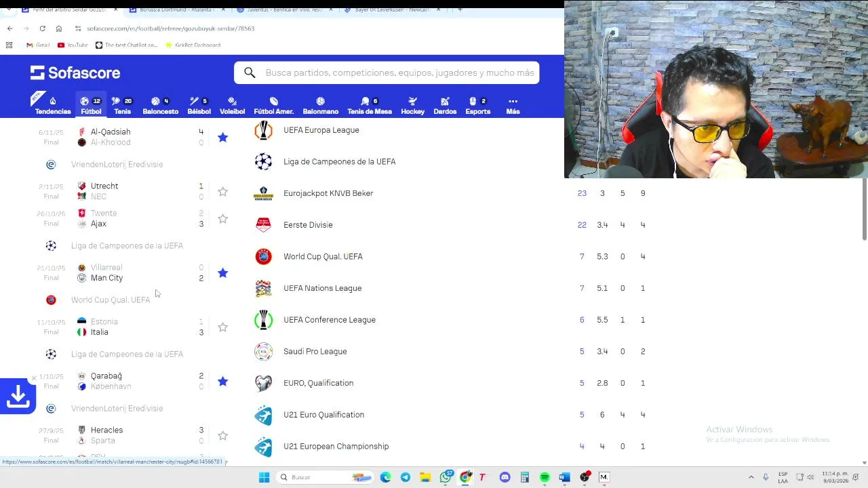868x488 pixels.
Task: Open the Telegram taskbar icon
Action: point(405,477)
